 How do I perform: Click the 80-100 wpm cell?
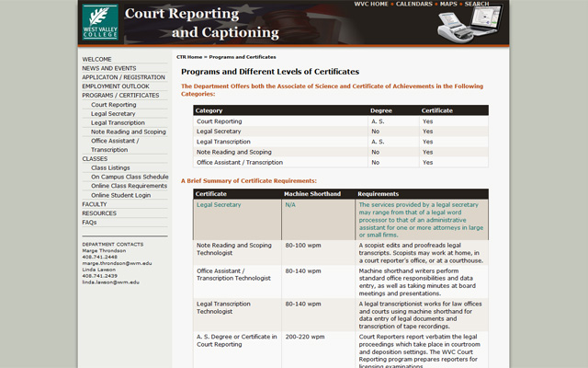point(303,246)
